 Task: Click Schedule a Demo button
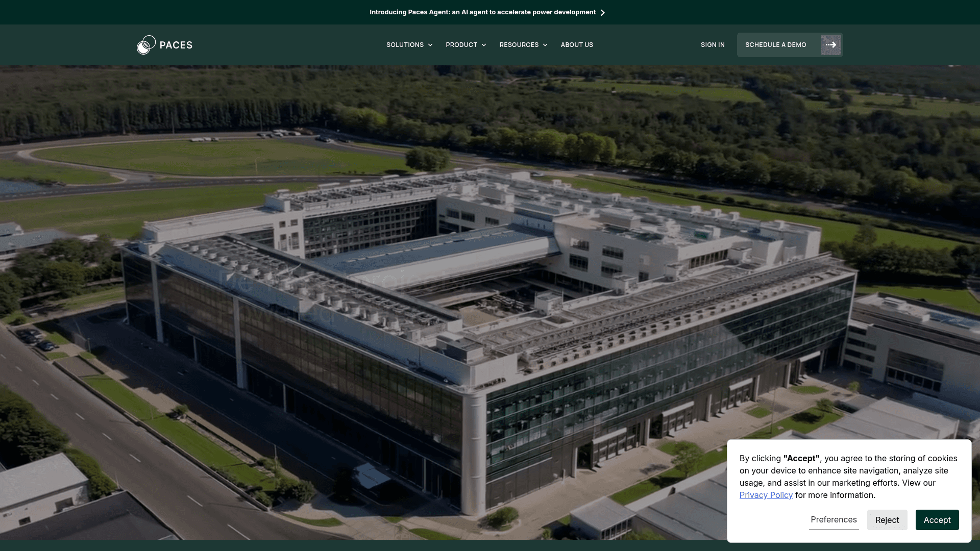[790, 45]
